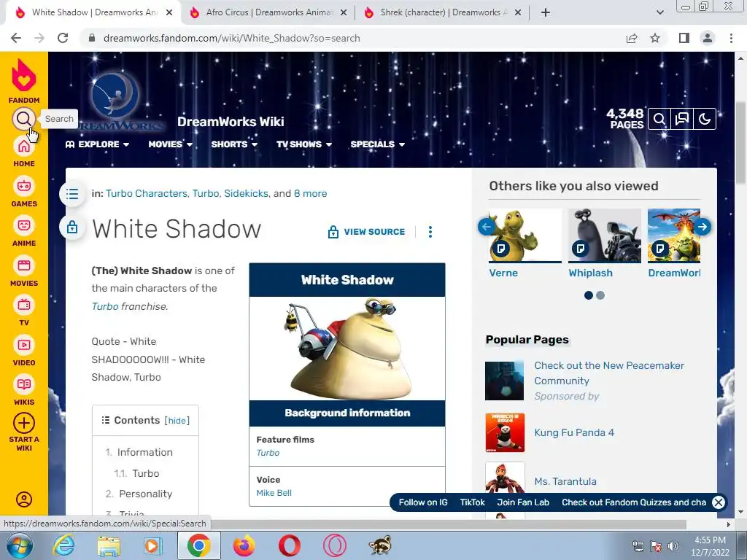Open a new Chrome tab

[x=546, y=13]
